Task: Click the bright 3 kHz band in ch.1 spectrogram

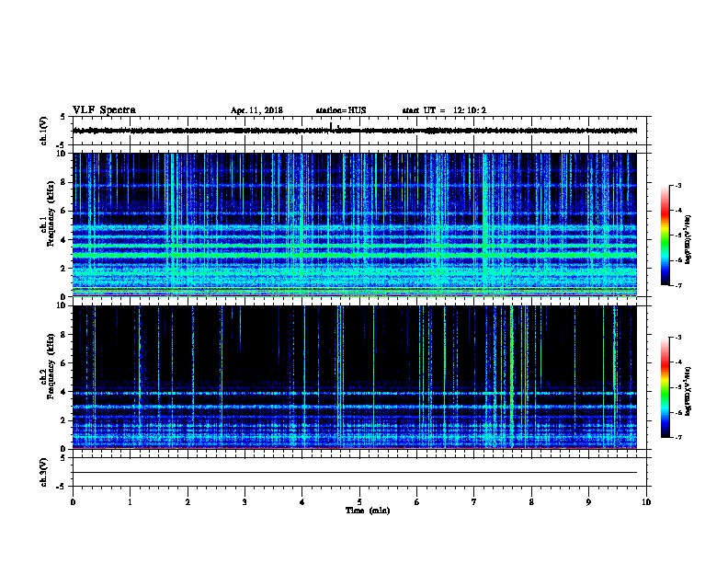Action: 355,255
